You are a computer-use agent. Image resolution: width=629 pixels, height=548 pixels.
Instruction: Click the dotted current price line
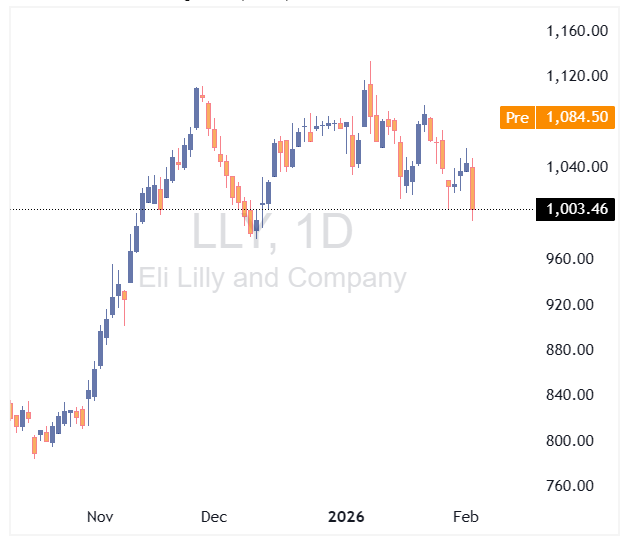point(300,209)
